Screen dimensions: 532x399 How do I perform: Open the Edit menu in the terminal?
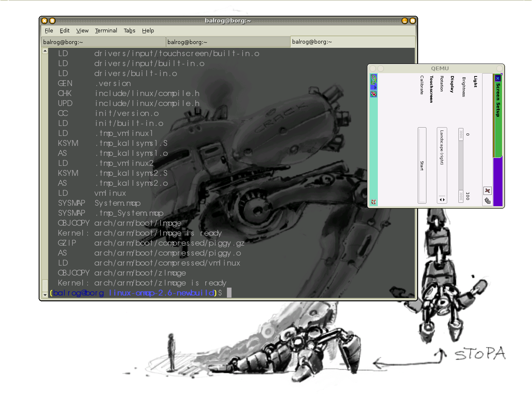tap(64, 31)
